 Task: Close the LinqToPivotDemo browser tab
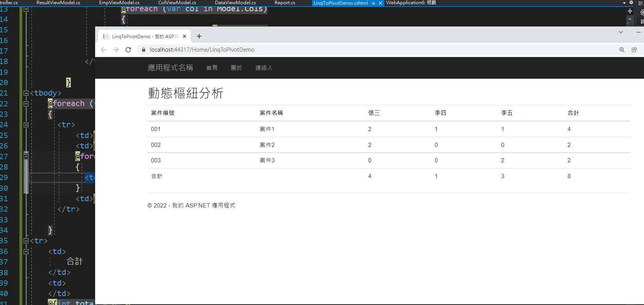(x=184, y=36)
